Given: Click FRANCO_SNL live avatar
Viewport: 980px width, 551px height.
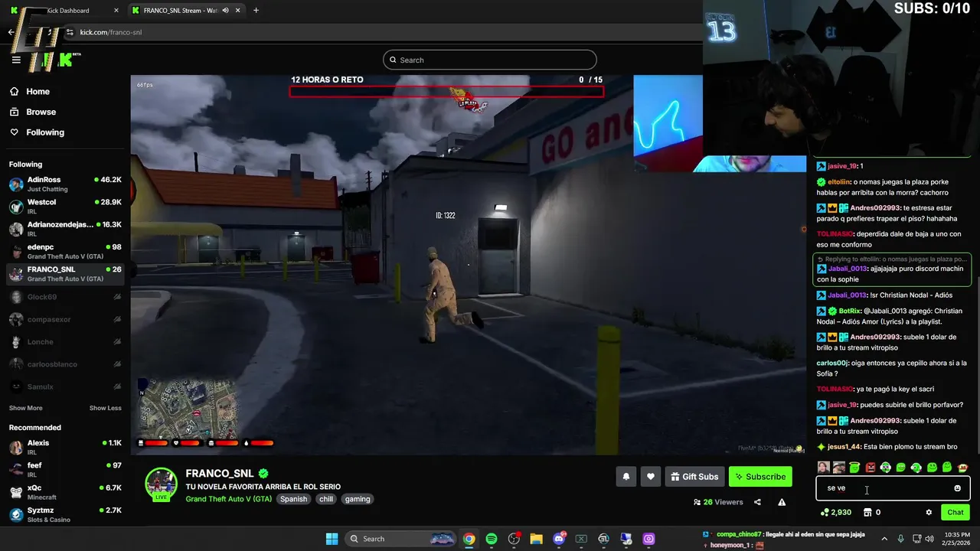Looking at the screenshot, I should (162, 484).
